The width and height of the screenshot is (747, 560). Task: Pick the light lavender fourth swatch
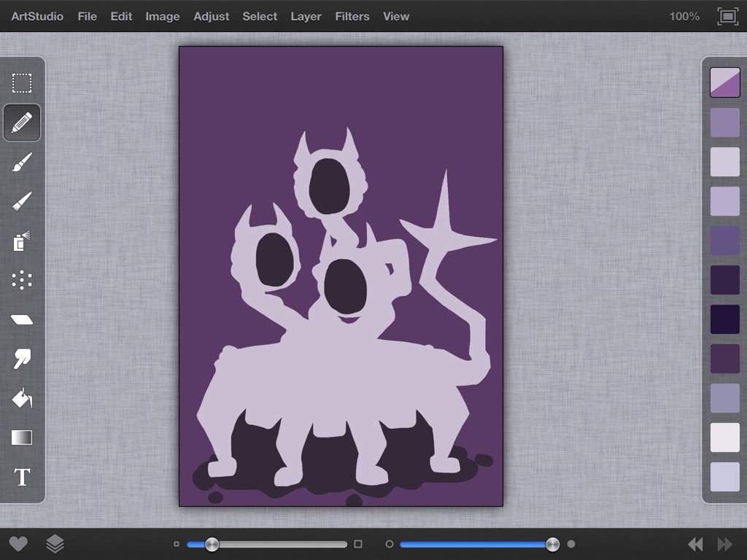724,201
